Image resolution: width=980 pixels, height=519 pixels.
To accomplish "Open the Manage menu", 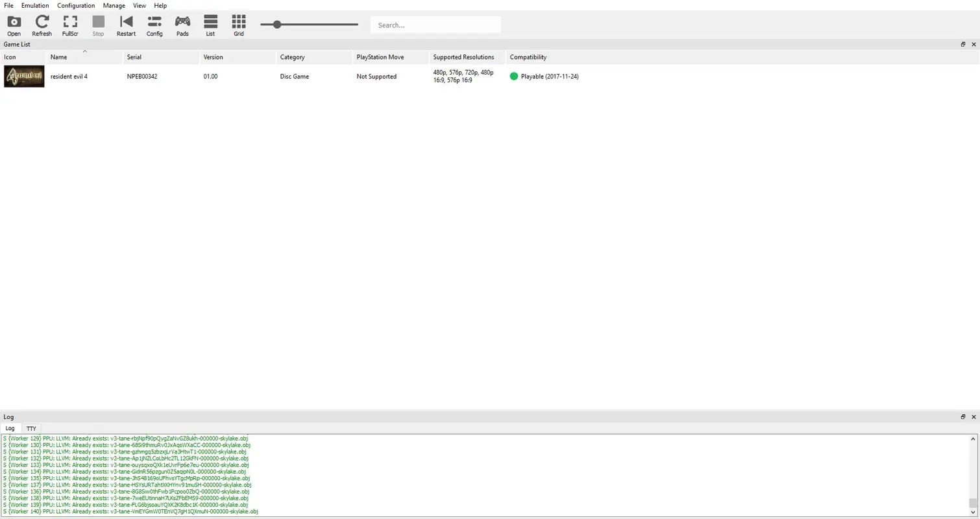I will (114, 5).
